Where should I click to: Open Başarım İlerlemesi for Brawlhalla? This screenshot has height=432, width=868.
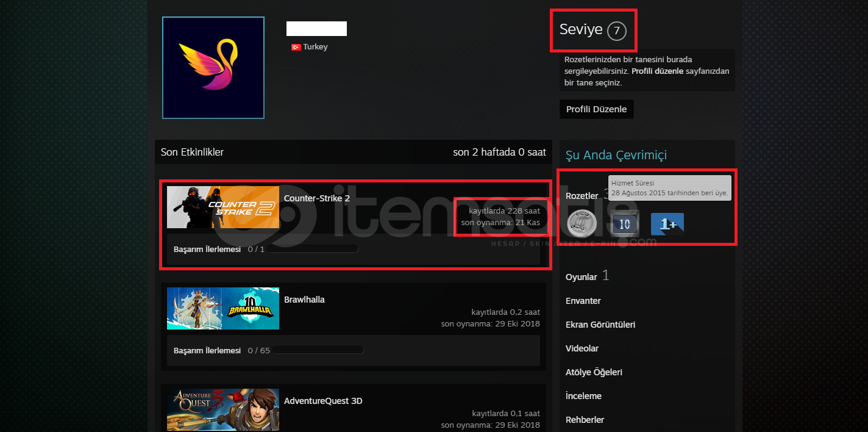[207, 350]
